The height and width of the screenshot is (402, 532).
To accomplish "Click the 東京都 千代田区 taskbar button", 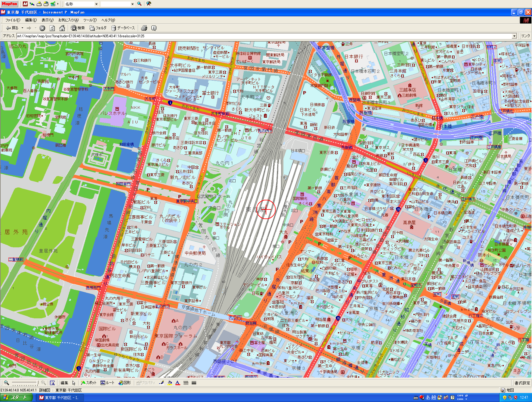I will point(60,397).
